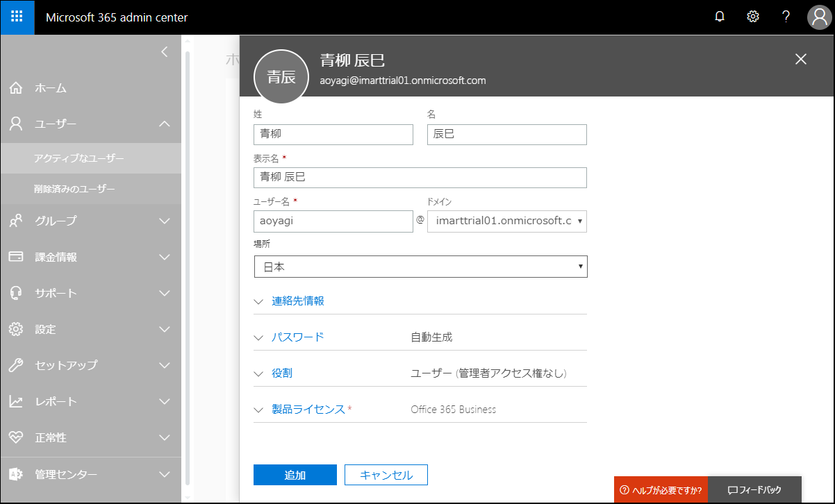Image resolution: width=835 pixels, height=504 pixels.
Task: Click the help question mark icon
Action: 786,17
